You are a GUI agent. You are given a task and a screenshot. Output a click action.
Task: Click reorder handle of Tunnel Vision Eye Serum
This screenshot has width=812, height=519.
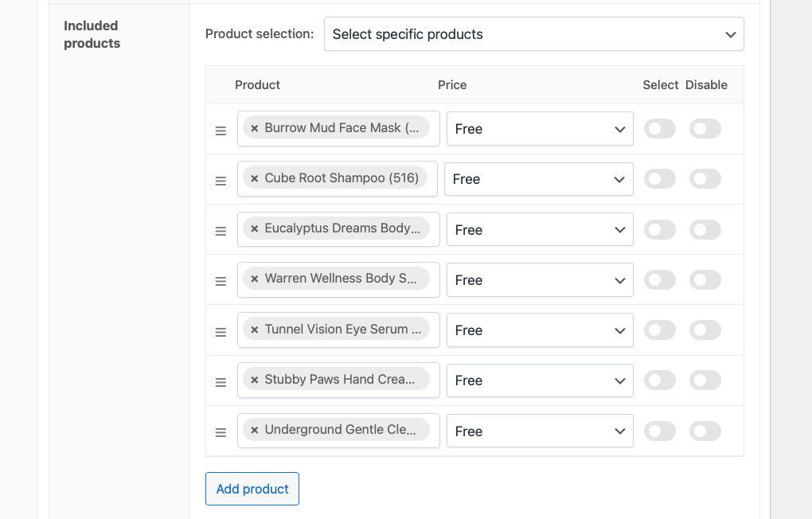(221, 332)
